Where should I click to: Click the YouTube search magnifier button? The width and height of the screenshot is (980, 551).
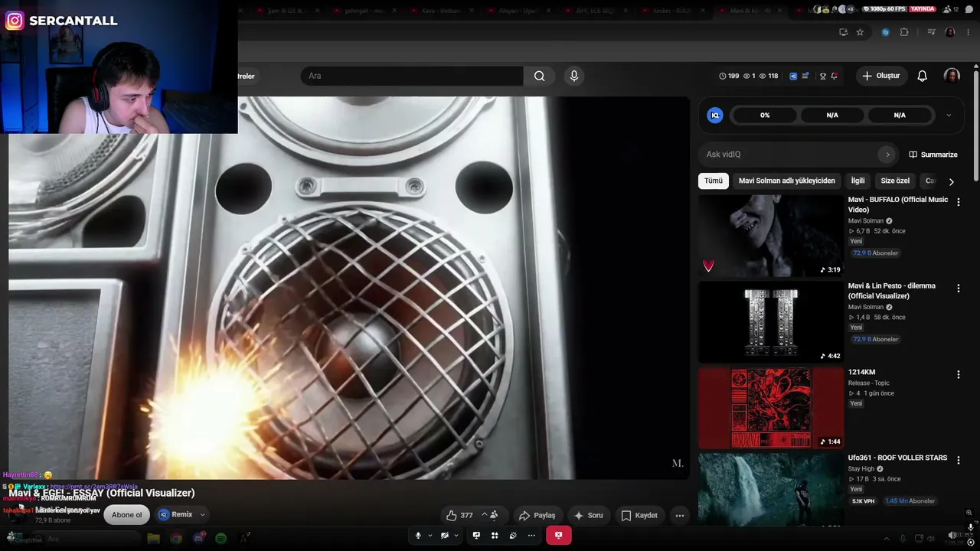(540, 76)
